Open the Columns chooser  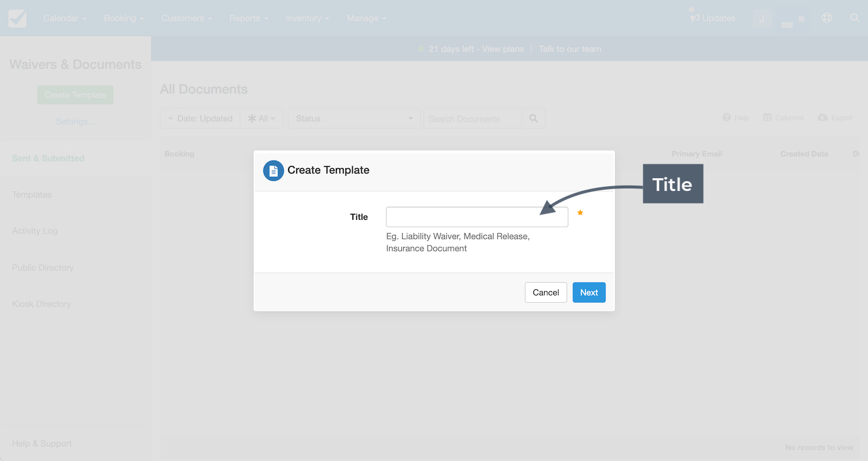783,118
